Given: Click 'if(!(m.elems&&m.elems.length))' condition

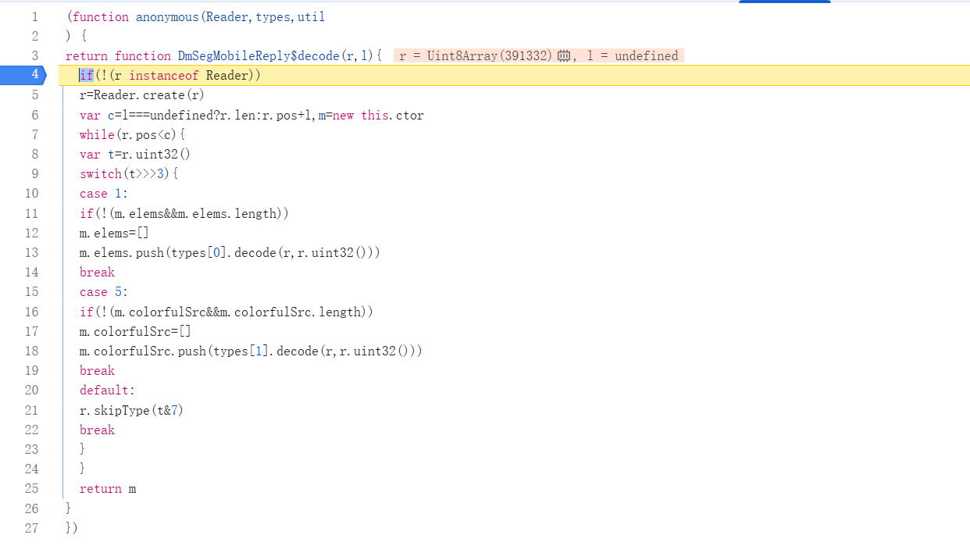Looking at the screenshot, I should tap(184, 213).
